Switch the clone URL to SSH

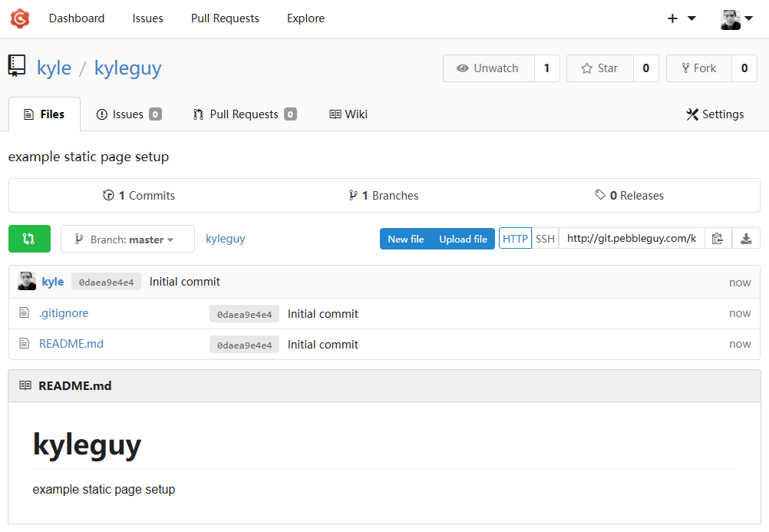[x=545, y=238]
